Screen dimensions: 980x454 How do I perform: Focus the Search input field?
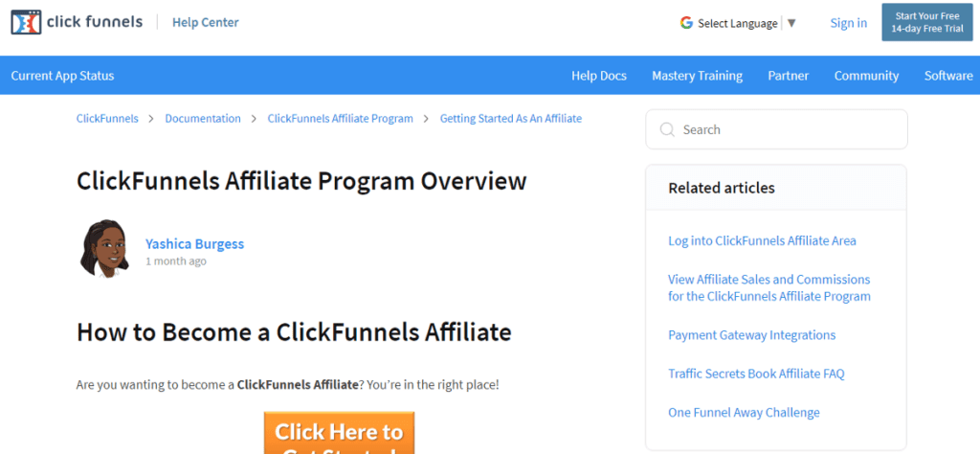776,129
